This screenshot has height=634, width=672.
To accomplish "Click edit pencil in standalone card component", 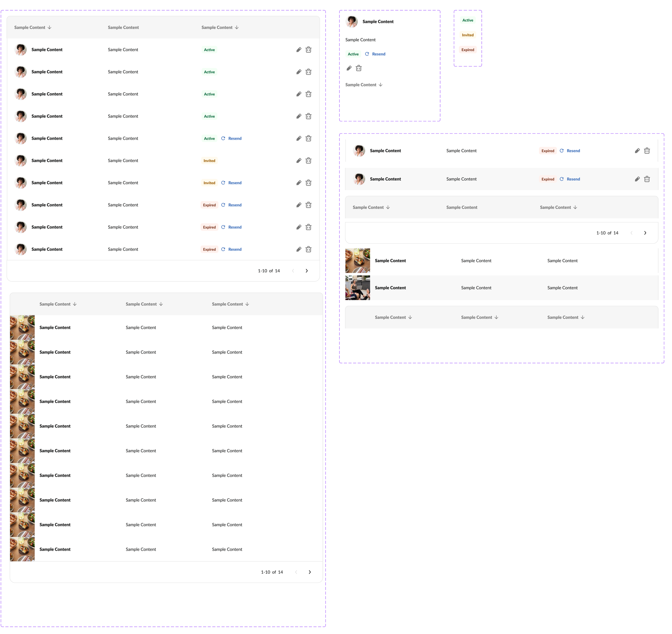I will (x=349, y=68).
